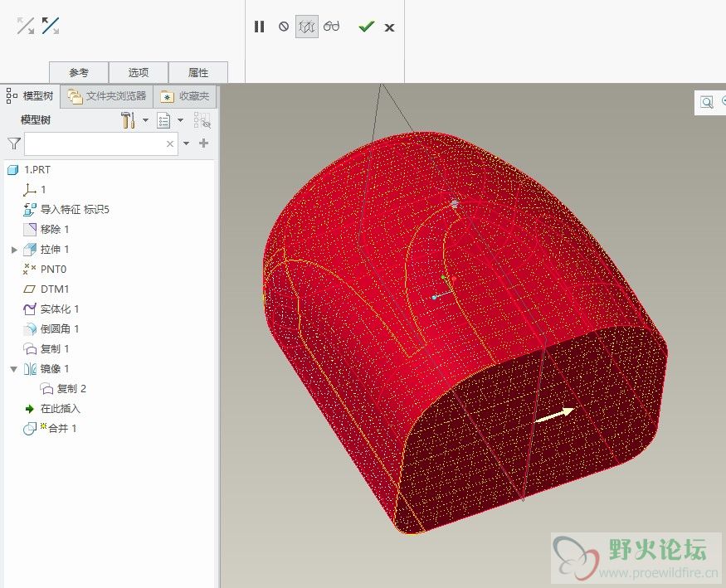Open the search options dropdown arrow
This screenshot has width=726, height=588.
pyautogui.click(x=186, y=143)
